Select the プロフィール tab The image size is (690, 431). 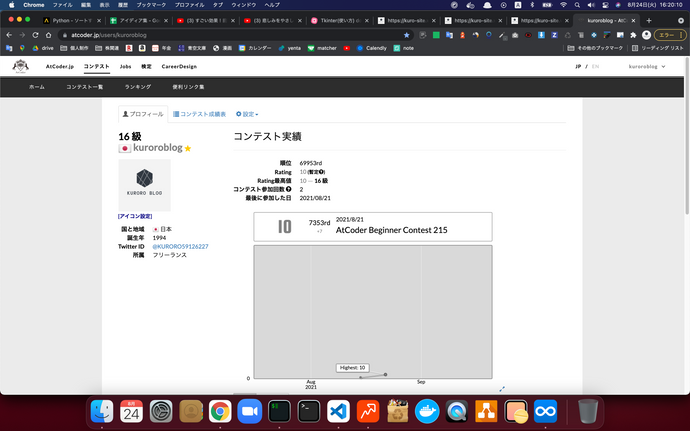(x=143, y=114)
